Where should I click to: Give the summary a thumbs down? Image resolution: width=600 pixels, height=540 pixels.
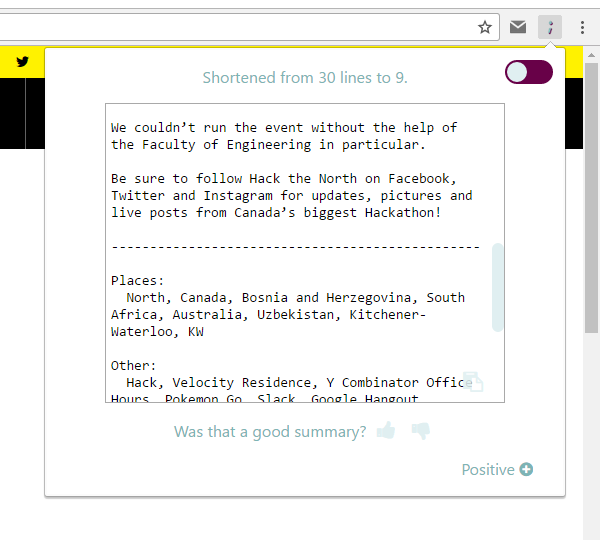pos(421,431)
